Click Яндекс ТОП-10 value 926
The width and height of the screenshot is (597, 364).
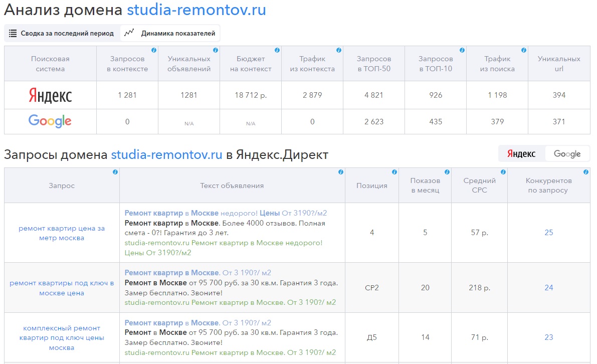click(436, 95)
